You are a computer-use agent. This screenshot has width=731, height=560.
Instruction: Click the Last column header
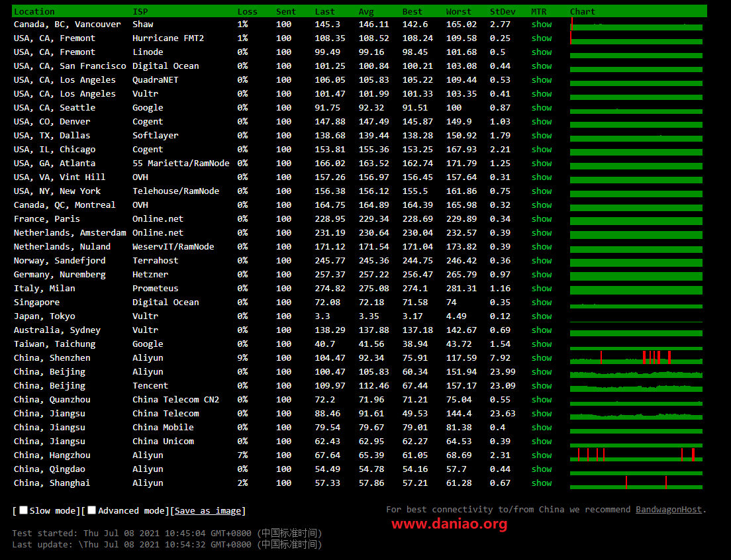pos(324,12)
